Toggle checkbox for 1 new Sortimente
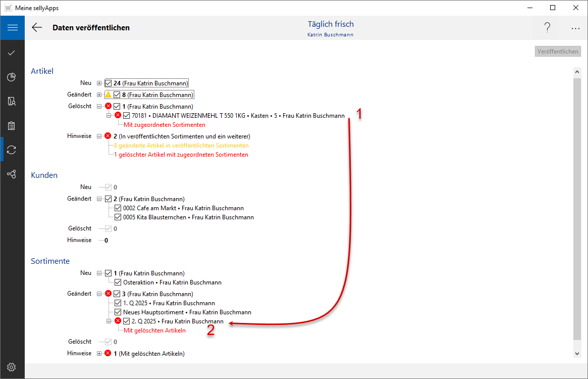 point(109,273)
